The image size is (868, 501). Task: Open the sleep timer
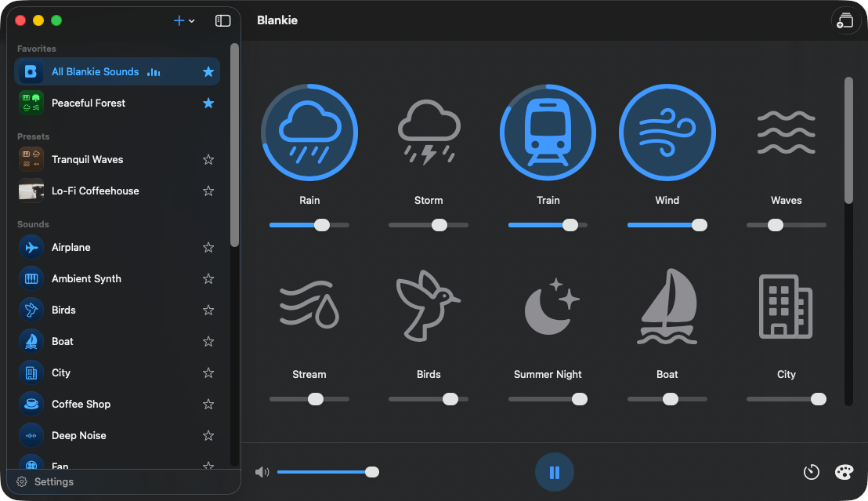[x=811, y=472]
